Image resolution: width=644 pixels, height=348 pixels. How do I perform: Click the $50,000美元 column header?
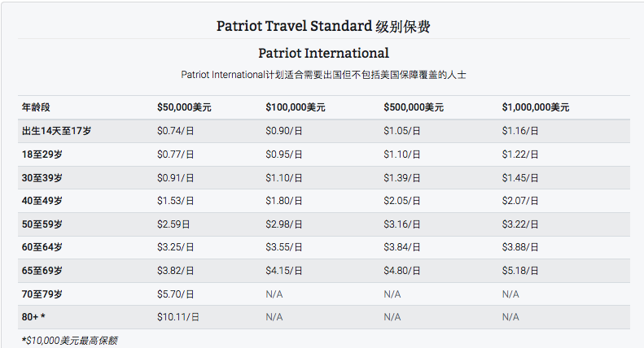184,107
